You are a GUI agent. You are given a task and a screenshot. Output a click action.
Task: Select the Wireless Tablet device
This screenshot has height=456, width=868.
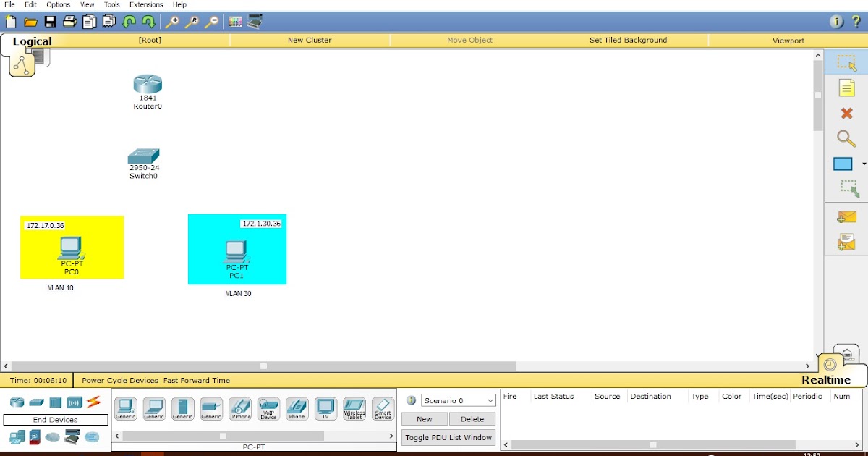pyautogui.click(x=354, y=408)
